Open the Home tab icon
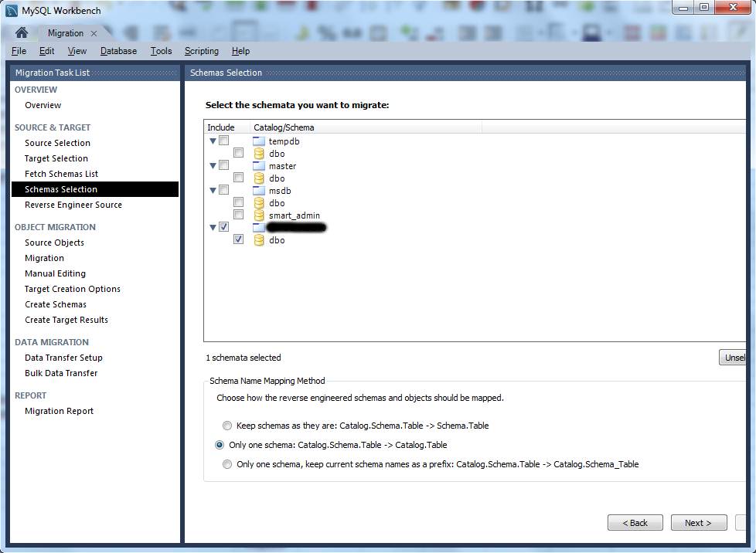The image size is (756, 553). (21, 32)
